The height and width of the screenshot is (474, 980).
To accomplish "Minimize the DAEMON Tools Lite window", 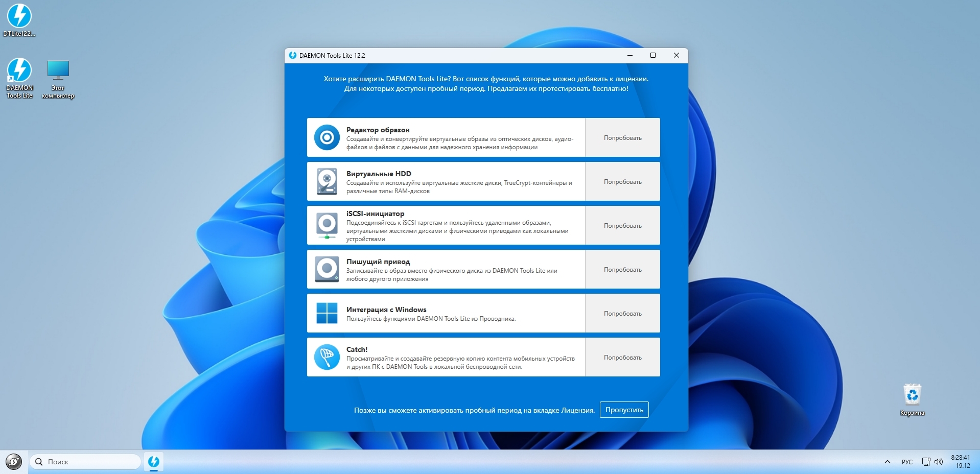I will click(x=630, y=55).
